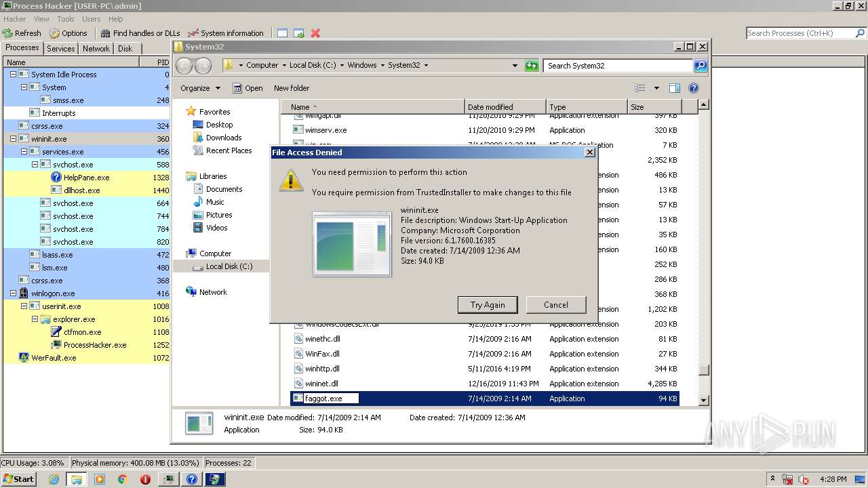Collapse System Idle Process tree node
The width and height of the screenshot is (868, 488).
[13, 75]
